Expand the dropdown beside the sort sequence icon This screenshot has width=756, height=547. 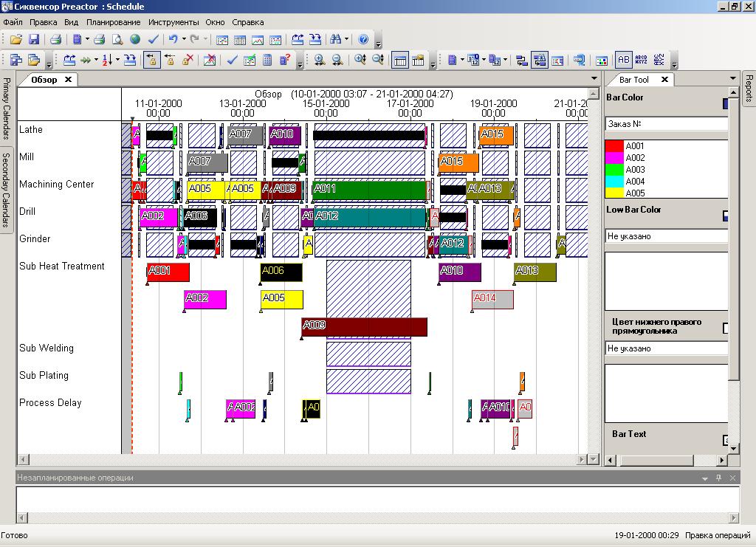pos(117,61)
